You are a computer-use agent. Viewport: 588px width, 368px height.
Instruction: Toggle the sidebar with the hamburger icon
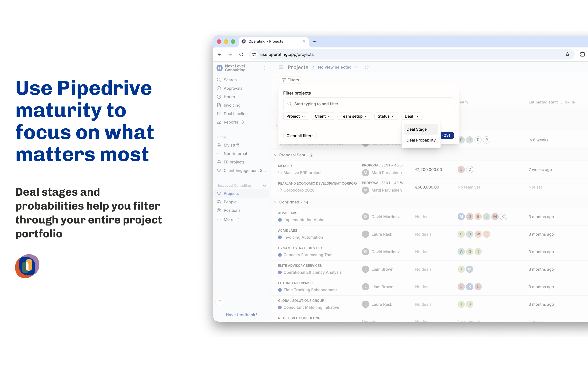281,67
